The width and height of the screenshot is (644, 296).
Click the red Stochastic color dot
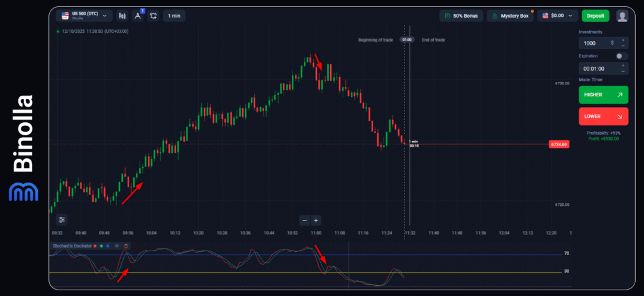tap(95, 246)
